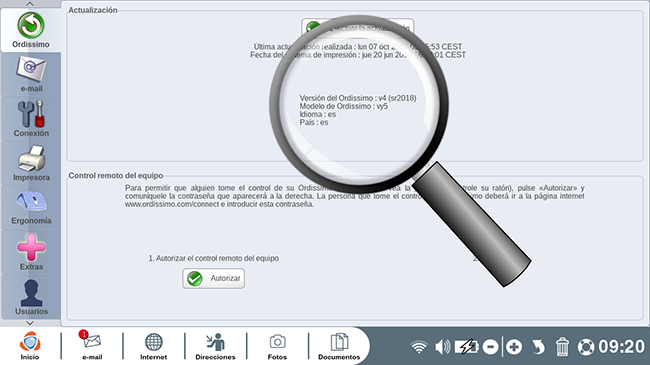The width and height of the screenshot is (650, 365).
Task: Click the 09:20 clock
Action: pyautogui.click(x=621, y=347)
